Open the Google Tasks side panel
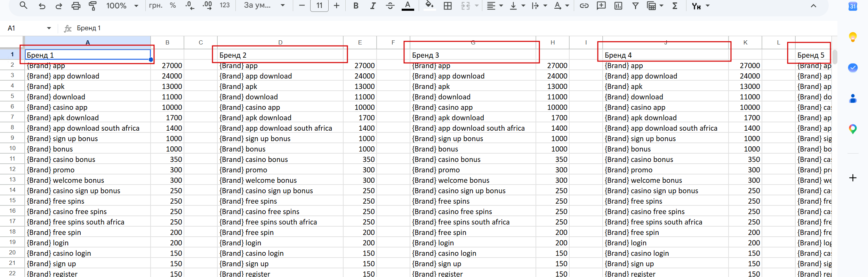This screenshot has width=868, height=277. point(853,67)
